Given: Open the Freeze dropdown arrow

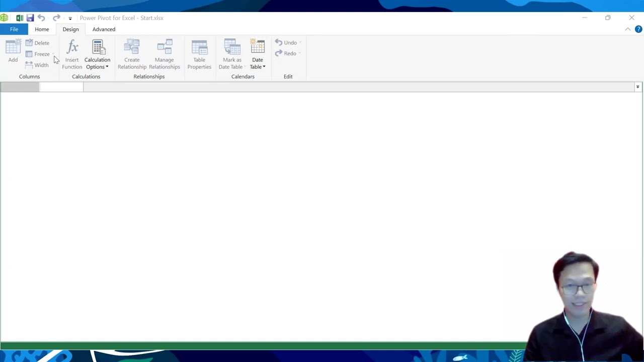Looking at the screenshot, I should pyautogui.click(x=53, y=54).
